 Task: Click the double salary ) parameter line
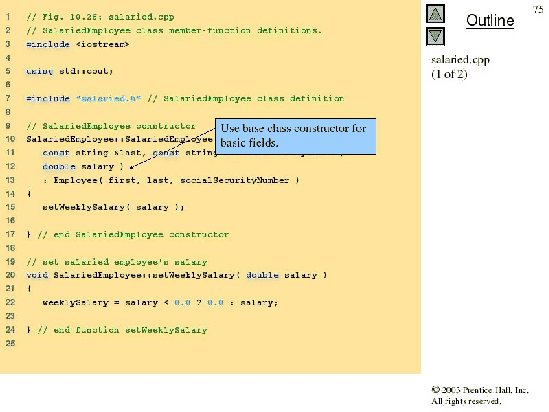point(83,167)
